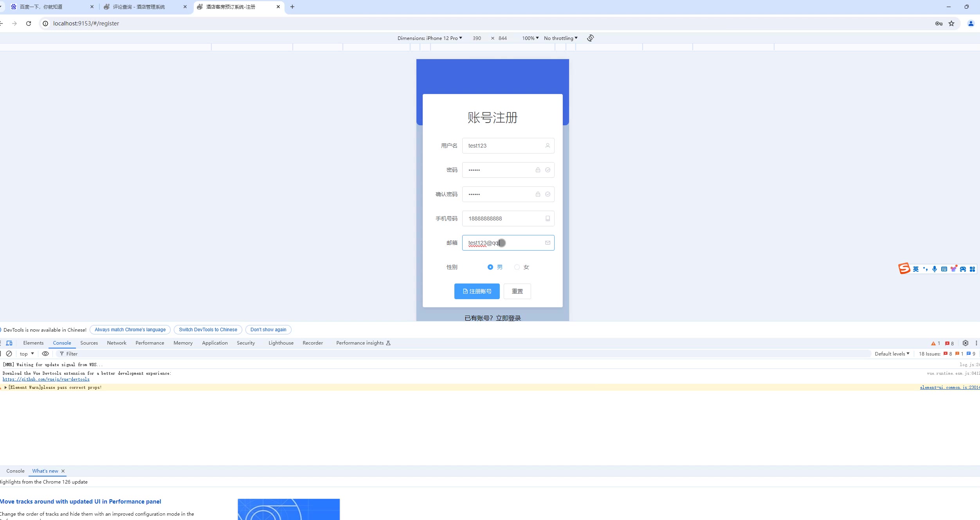
Task: Click the 注册账号 button
Action: tap(477, 291)
